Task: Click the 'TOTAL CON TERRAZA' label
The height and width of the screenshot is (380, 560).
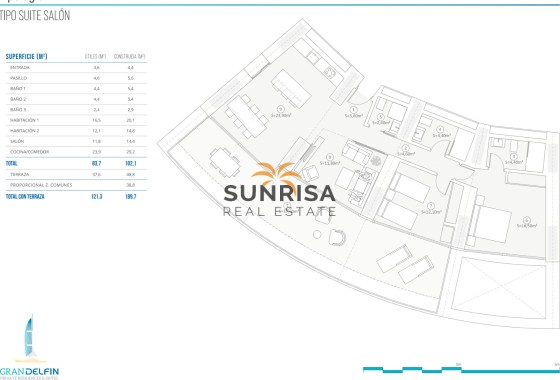Action: click(x=25, y=196)
